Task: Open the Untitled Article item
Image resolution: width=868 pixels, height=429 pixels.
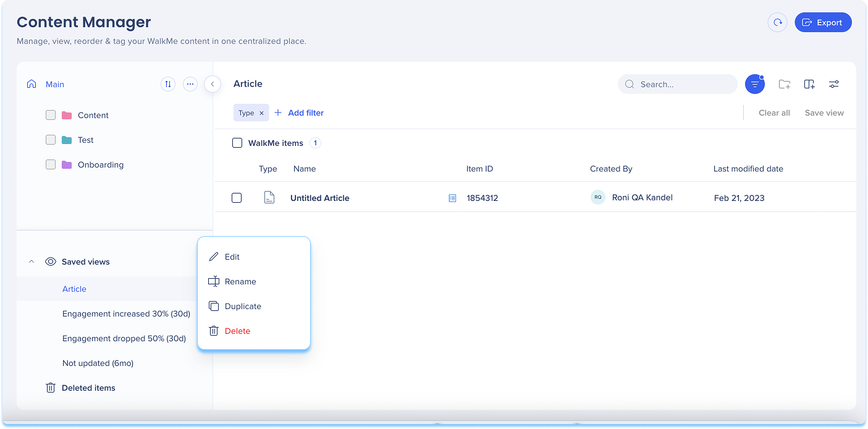Action: coord(320,198)
